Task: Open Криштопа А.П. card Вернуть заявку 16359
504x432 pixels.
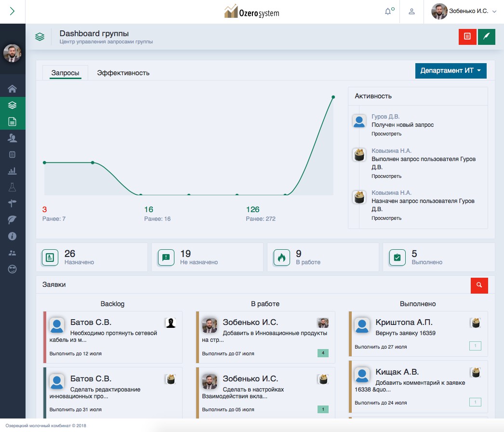Action: (x=418, y=334)
